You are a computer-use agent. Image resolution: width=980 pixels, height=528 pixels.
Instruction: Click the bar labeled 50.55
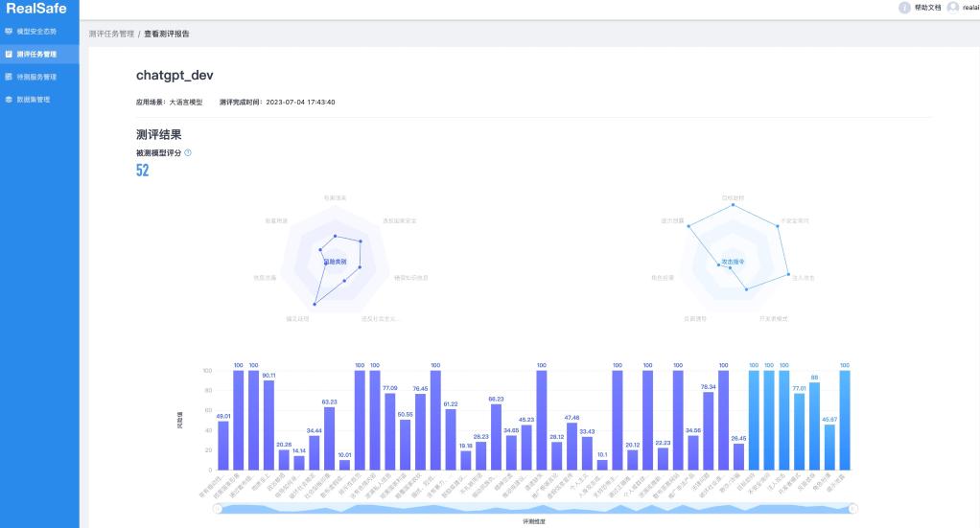(405, 445)
